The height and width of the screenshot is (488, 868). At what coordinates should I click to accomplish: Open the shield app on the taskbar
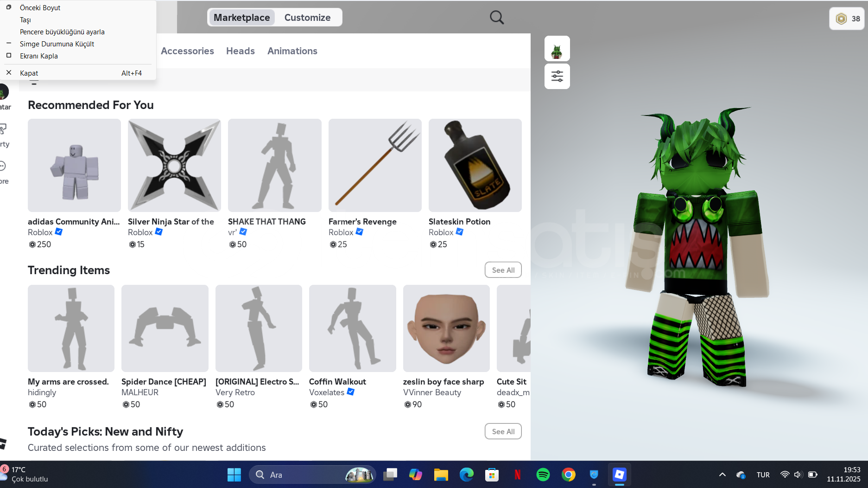point(594,475)
